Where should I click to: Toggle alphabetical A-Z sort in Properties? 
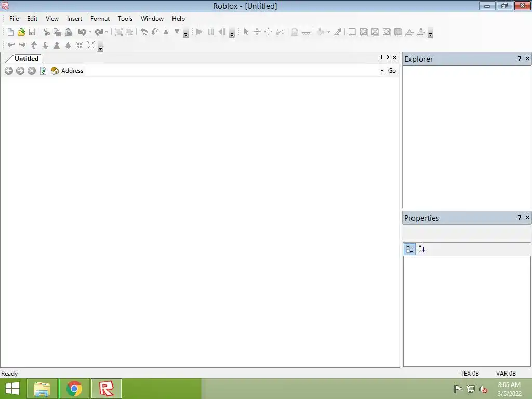pos(421,249)
